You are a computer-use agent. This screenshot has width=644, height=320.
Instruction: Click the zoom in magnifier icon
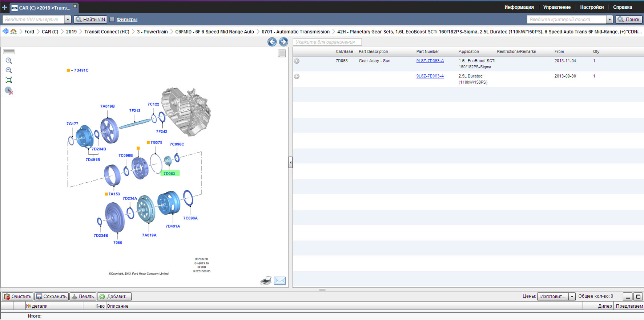[9, 61]
